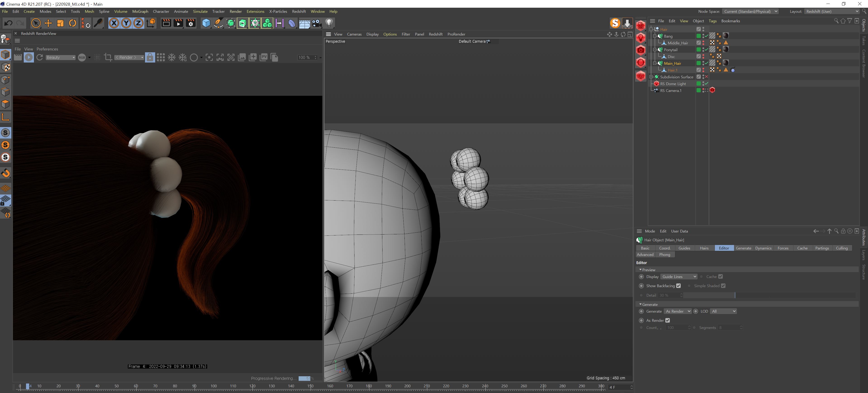Image resolution: width=868 pixels, height=393 pixels.
Task: Add a Light object
Action: 329,23
